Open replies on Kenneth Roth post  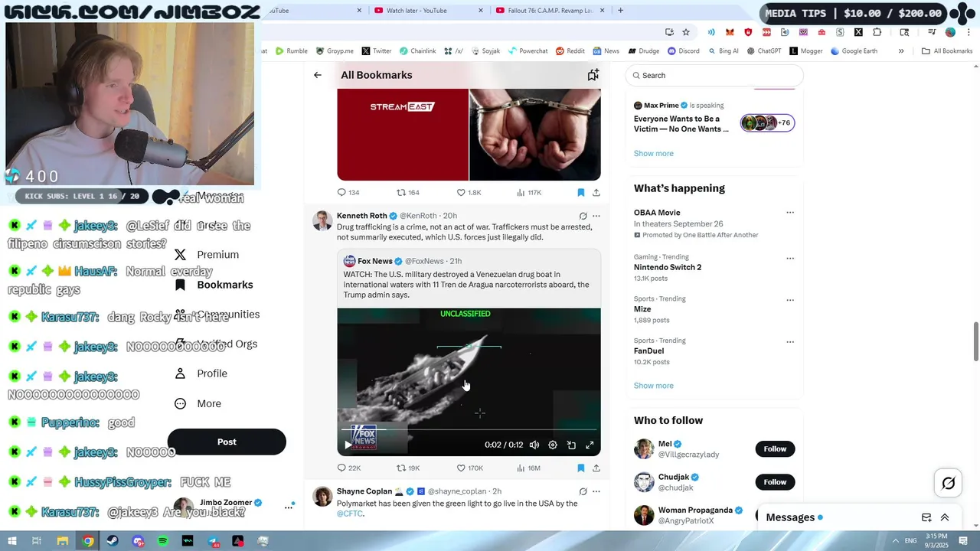[349, 468]
